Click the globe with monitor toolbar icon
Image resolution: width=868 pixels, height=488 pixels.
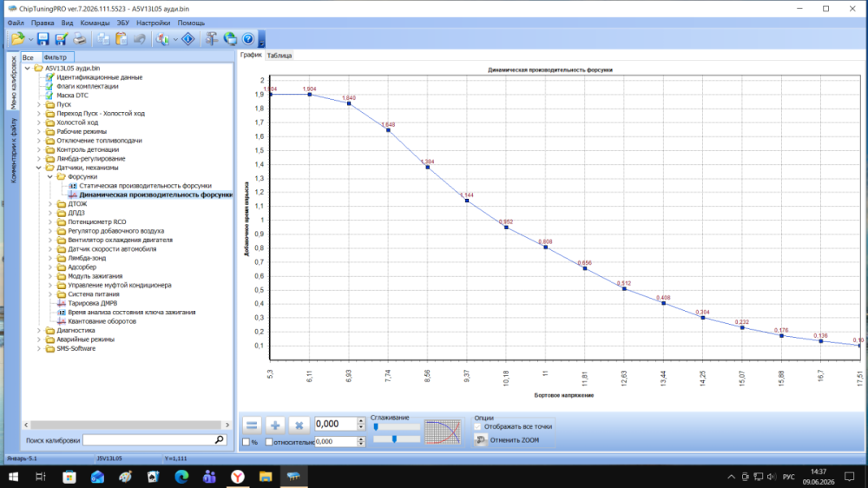230,39
